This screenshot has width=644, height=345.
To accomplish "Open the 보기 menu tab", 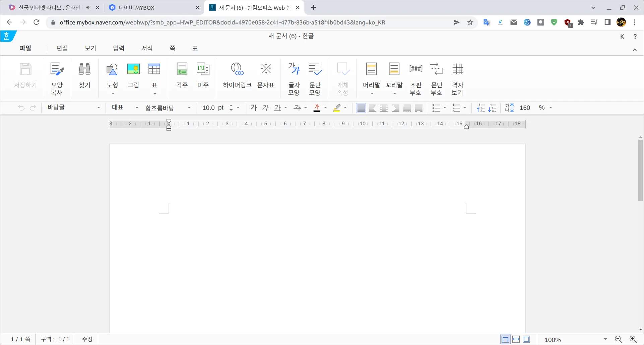I will tap(90, 48).
